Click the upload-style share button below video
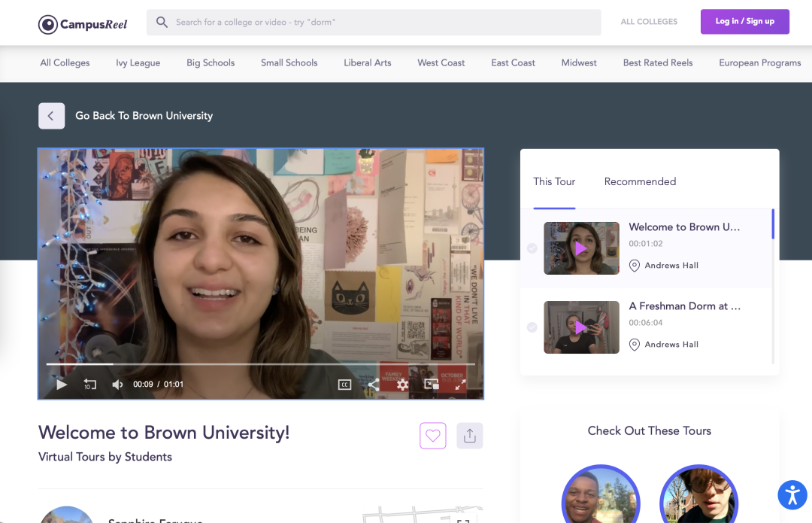The image size is (812, 523). pos(470,436)
